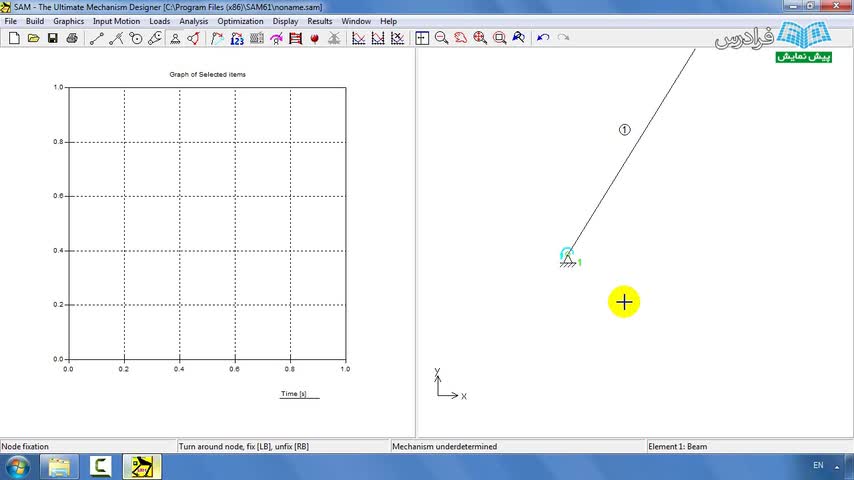The image size is (854, 480).
Task: Open the Windows Start menu
Action: pos(17,467)
